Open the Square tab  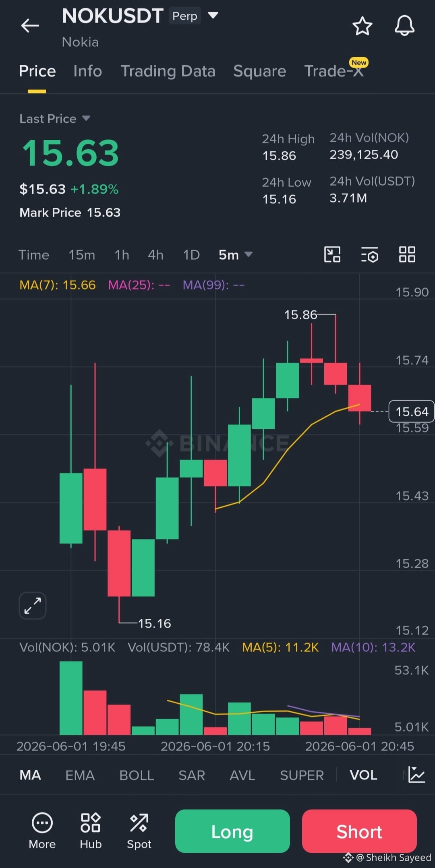(x=260, y=71)
